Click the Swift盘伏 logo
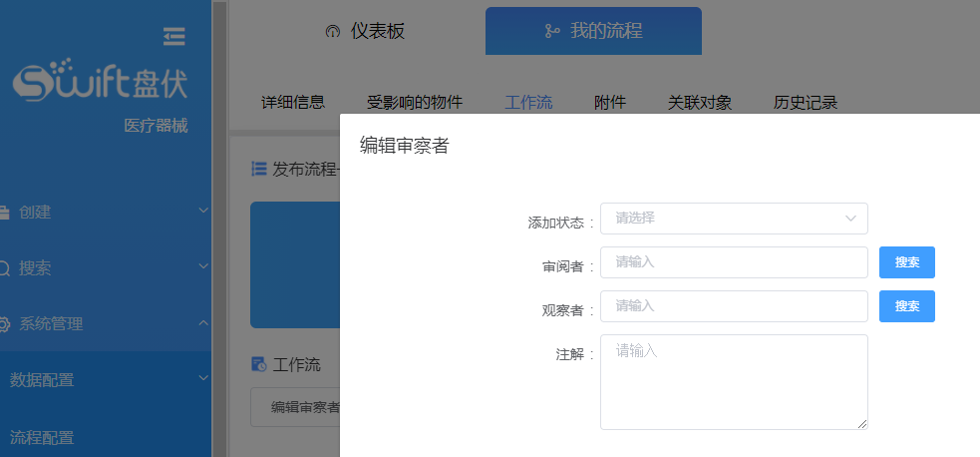The image size is (980, 457). click(100, 83)
